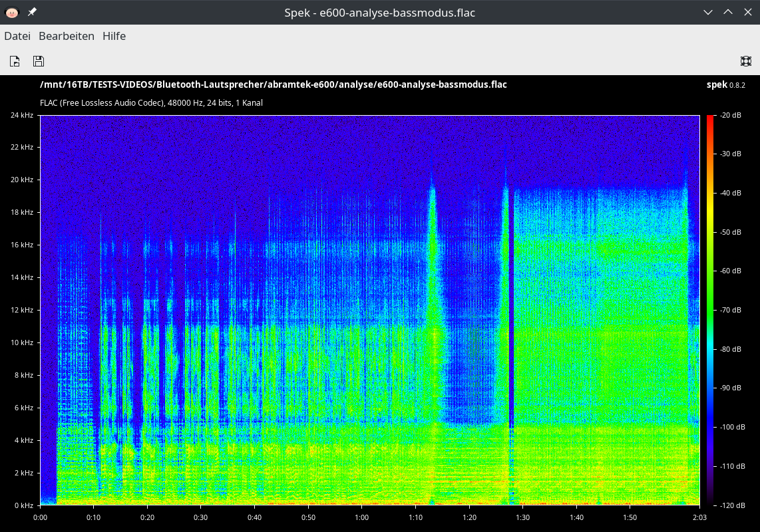
Task: Click the -80 dB level scale label
Action: click(731, 349)
